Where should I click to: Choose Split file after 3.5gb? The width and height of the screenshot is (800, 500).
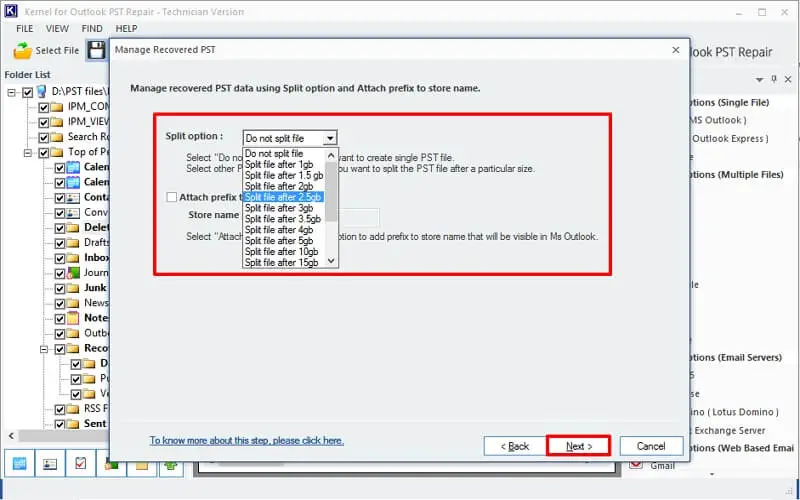pos(284,219)
